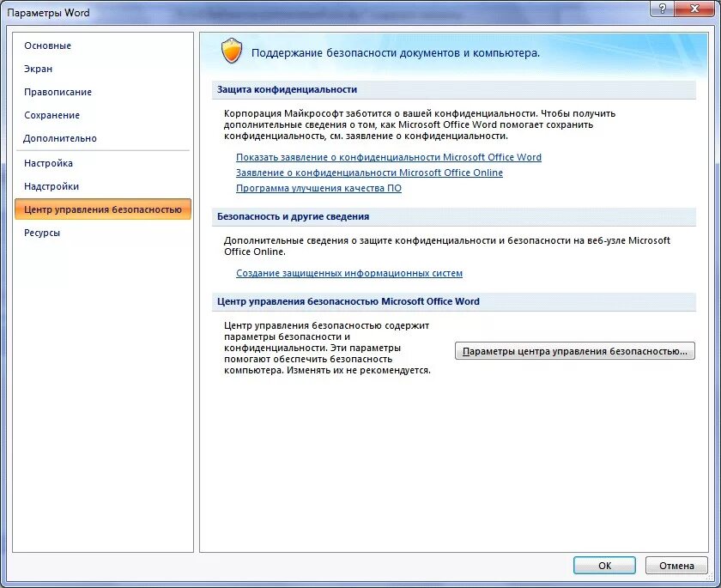Viewport: 721px width, 588px height.
Task: Click Параметры центра управления безопасностью button
Action: [x=575, y=351]
